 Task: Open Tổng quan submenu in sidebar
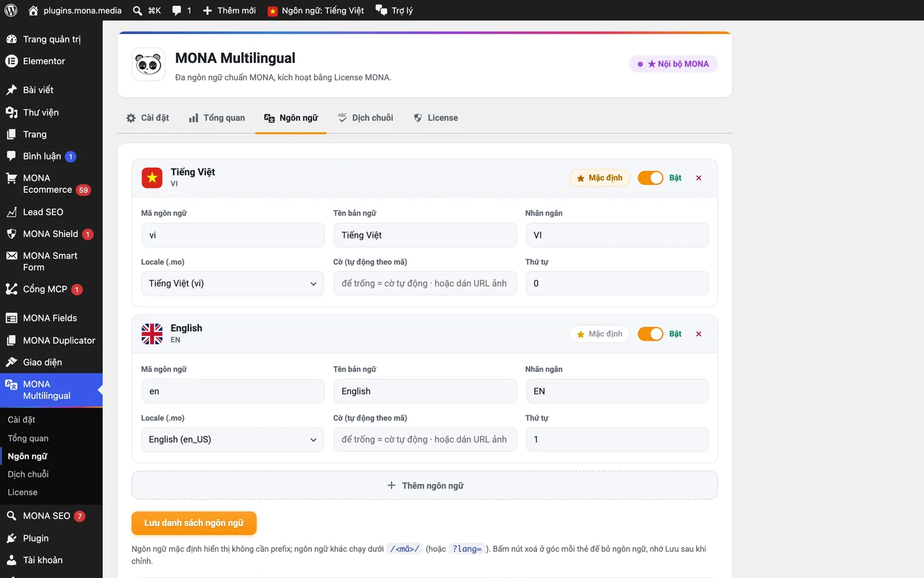(x=28, y=438)
